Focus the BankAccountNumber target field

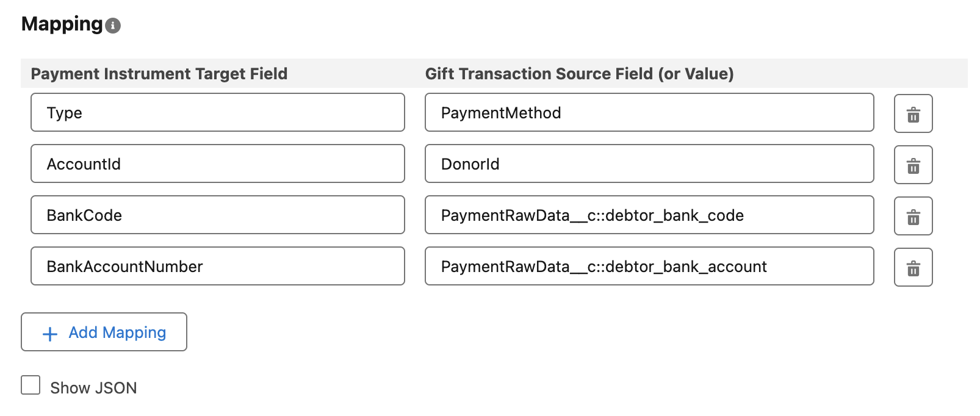pos(218,267)
